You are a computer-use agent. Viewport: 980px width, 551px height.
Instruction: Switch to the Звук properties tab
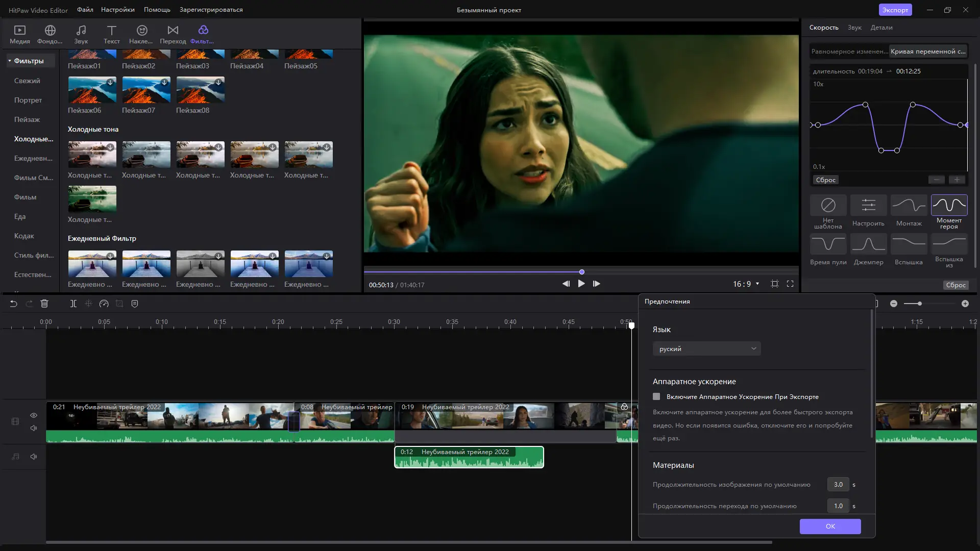[854, 28]
